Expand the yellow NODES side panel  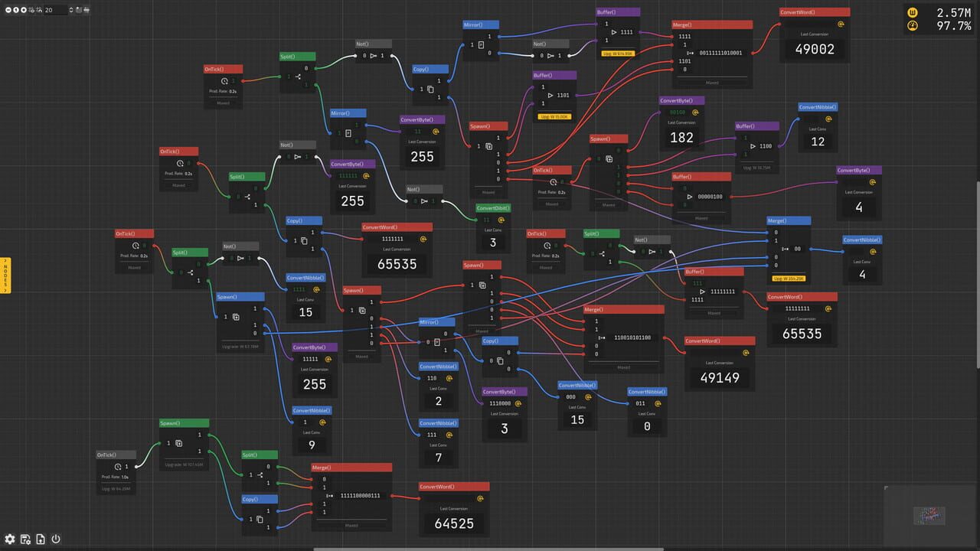(5, 276)
